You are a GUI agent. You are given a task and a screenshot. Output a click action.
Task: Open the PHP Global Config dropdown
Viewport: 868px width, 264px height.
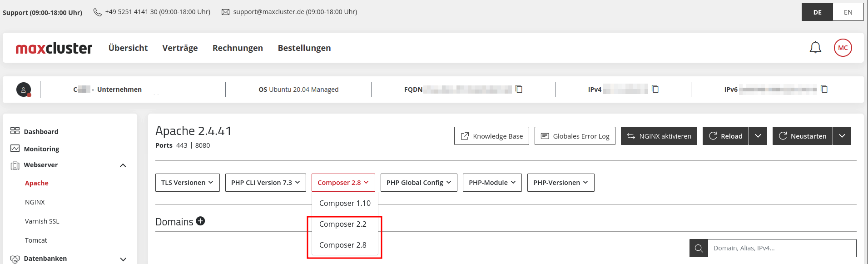point(419,183)
